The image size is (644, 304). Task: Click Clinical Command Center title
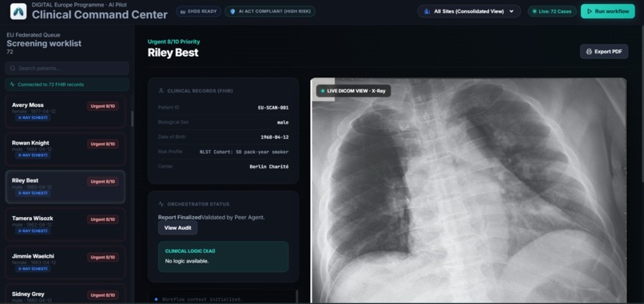100,15
